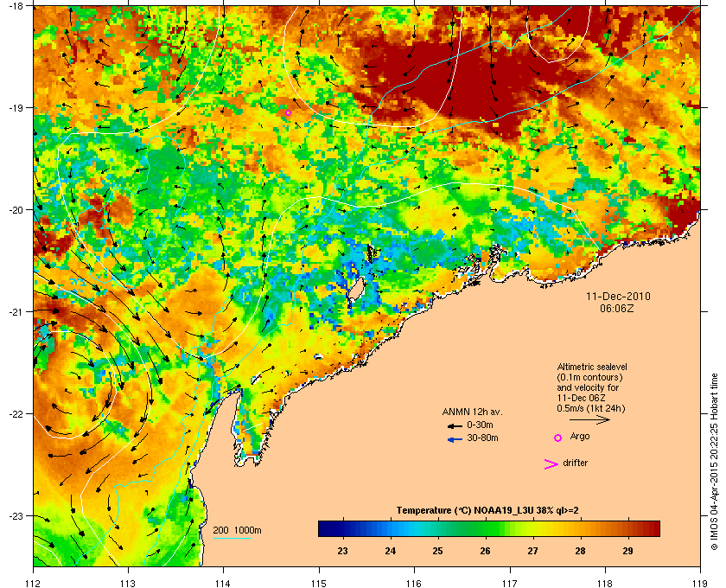Viewport: 726px width, 588px height.
Task: Click the latitude axis label -19
Action: coord(16,107)
